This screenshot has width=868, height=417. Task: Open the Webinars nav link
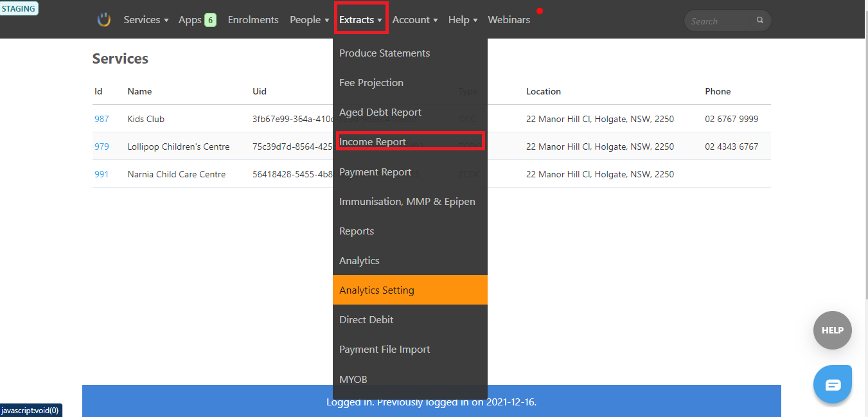point(509,20)
